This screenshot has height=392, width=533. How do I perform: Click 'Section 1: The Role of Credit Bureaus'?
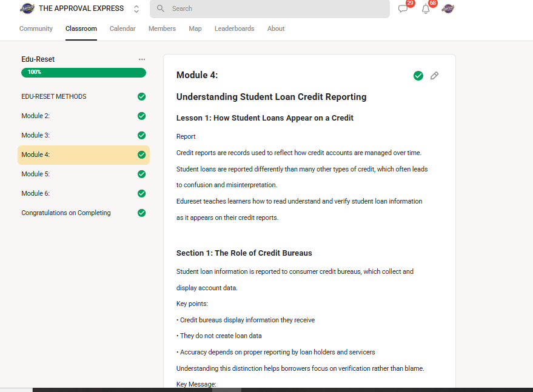pyautogui.click(x=244, y=253)
